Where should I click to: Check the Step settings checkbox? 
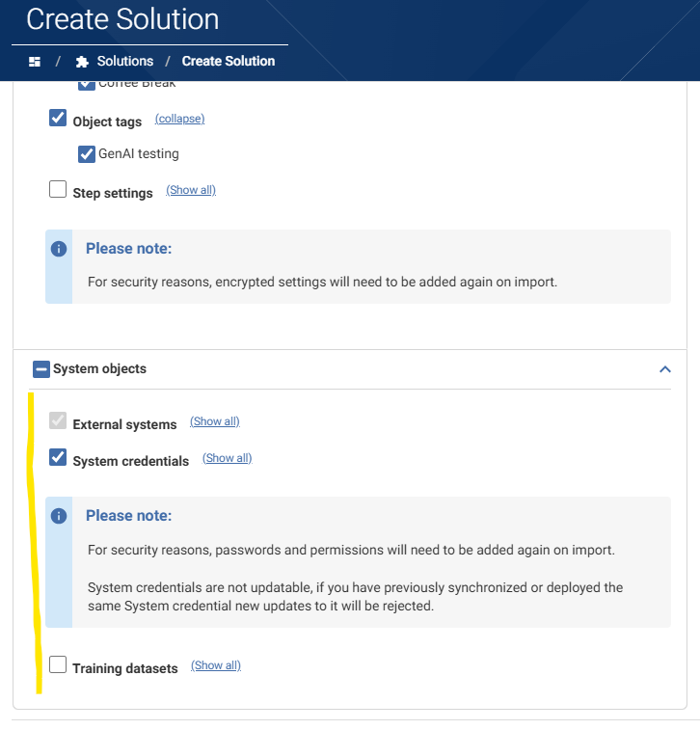tap(58, 189)
